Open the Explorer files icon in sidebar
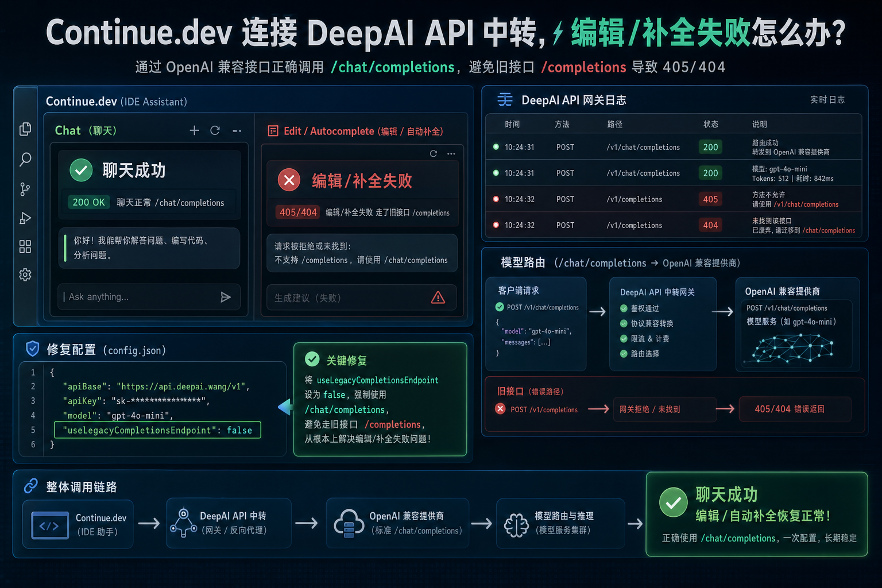Viewport: 882px width, 588px height. (25, 129)
